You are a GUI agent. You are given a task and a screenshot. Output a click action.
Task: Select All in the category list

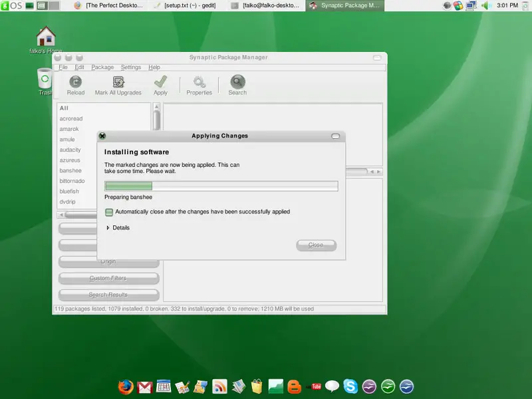click(x=64, y=108)
